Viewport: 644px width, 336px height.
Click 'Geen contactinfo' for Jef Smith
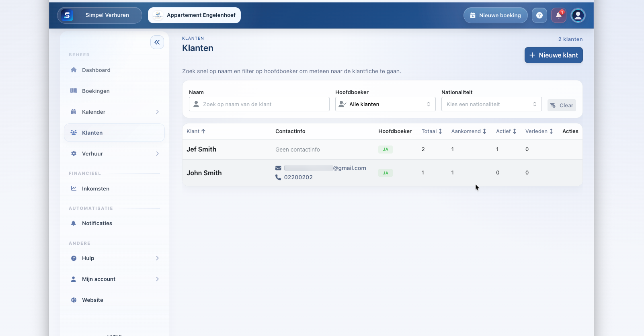tap(297, 150)
